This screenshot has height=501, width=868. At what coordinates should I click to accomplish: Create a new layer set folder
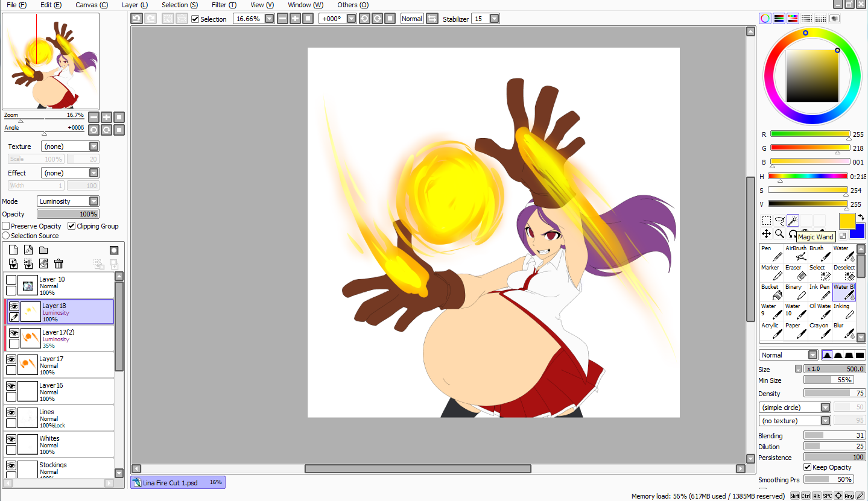tap(43, 250)
